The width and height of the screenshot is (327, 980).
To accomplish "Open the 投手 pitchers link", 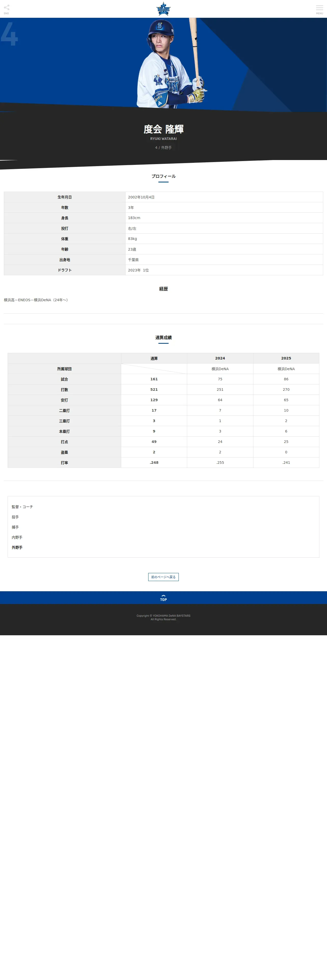I will pyautogui.click(x=15, y=517).
